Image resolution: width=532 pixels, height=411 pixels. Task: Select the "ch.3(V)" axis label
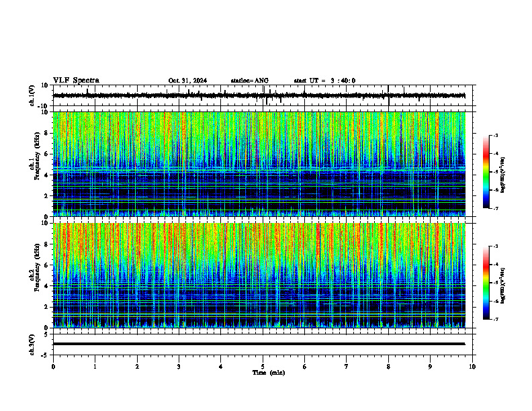click(32, 345)
